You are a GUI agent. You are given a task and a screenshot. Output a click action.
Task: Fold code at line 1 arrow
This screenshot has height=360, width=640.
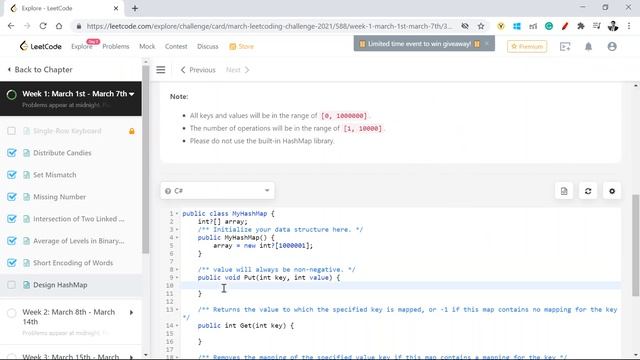177,213
